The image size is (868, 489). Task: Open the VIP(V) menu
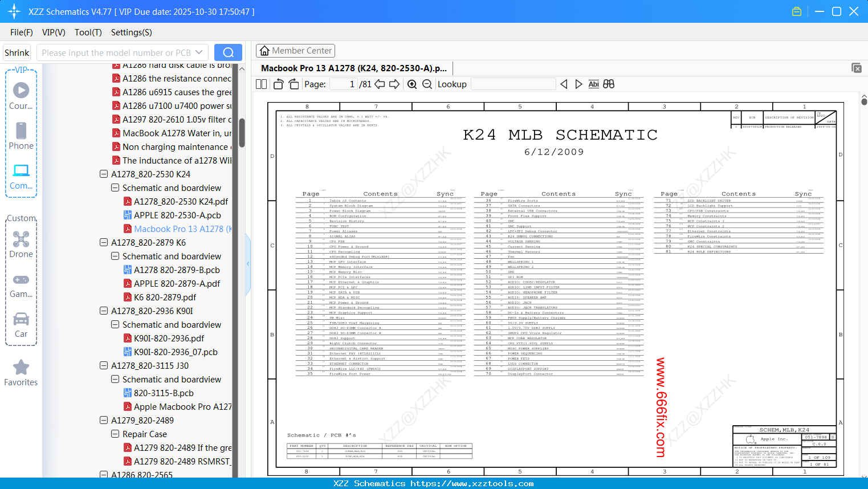tap(54, 32)
